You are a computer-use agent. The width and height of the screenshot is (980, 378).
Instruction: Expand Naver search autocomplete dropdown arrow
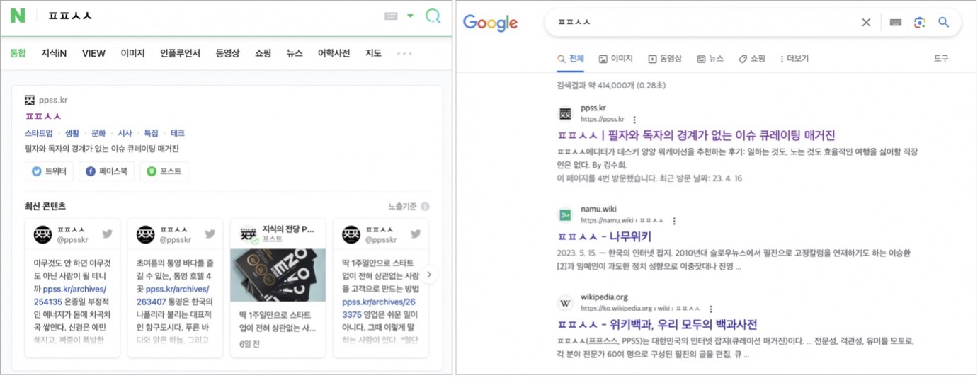point(410,16)
